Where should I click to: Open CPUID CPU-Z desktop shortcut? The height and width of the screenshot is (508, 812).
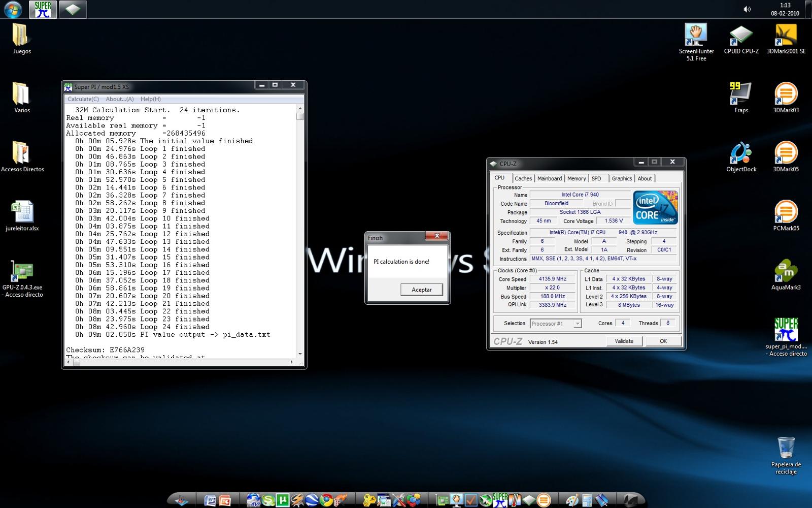pos(741,40)
